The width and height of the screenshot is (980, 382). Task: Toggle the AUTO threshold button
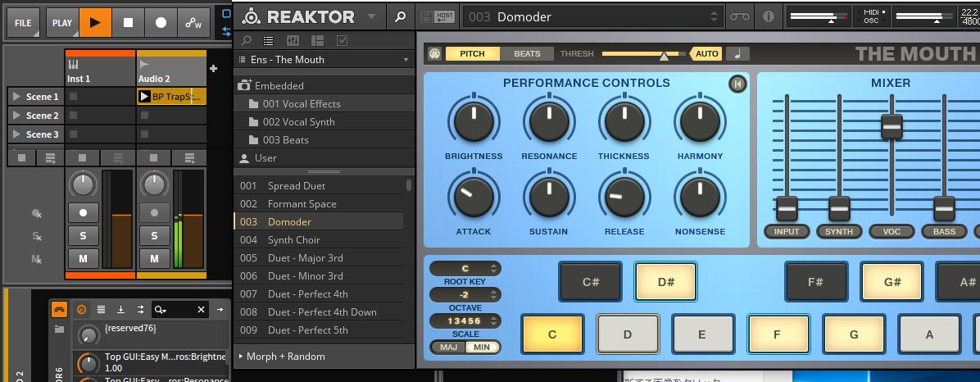point(706,54)
